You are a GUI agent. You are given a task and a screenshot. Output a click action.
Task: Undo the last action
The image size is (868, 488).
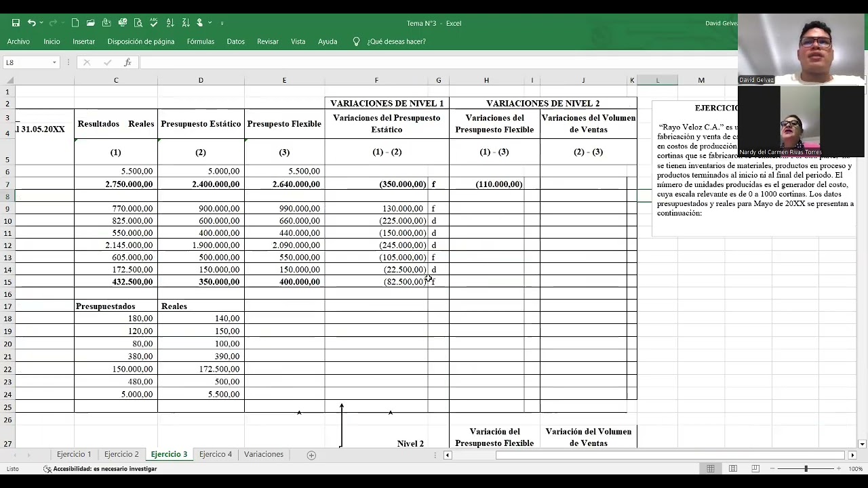[x=31, y=23]
